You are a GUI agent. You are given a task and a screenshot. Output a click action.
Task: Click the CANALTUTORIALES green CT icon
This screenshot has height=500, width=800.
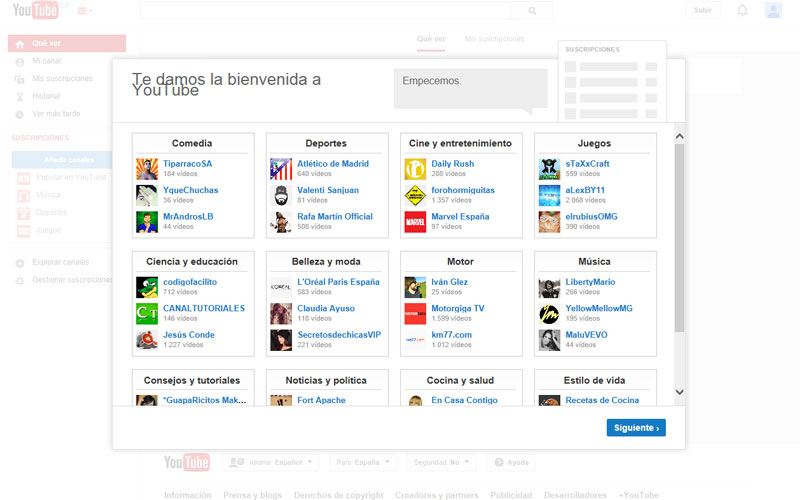pos(147,314)
